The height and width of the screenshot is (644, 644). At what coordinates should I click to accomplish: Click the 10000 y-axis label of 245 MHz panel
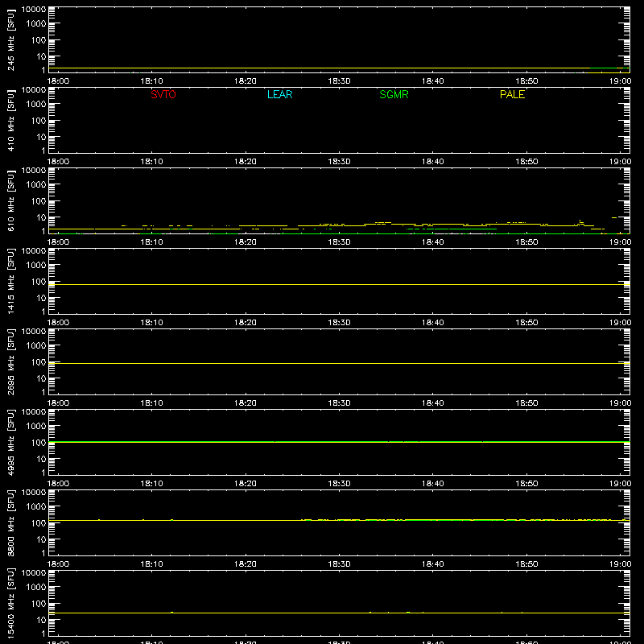point(34,10)
